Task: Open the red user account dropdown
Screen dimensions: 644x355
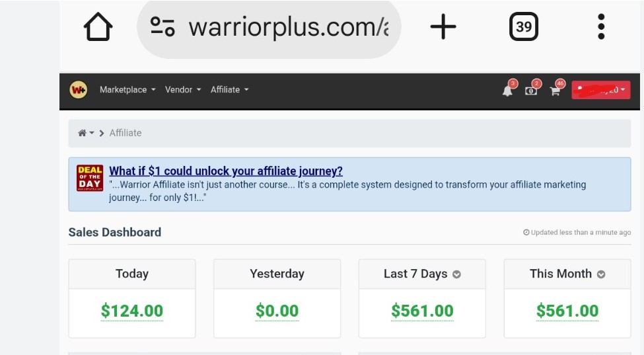Action: click(600, 90)
